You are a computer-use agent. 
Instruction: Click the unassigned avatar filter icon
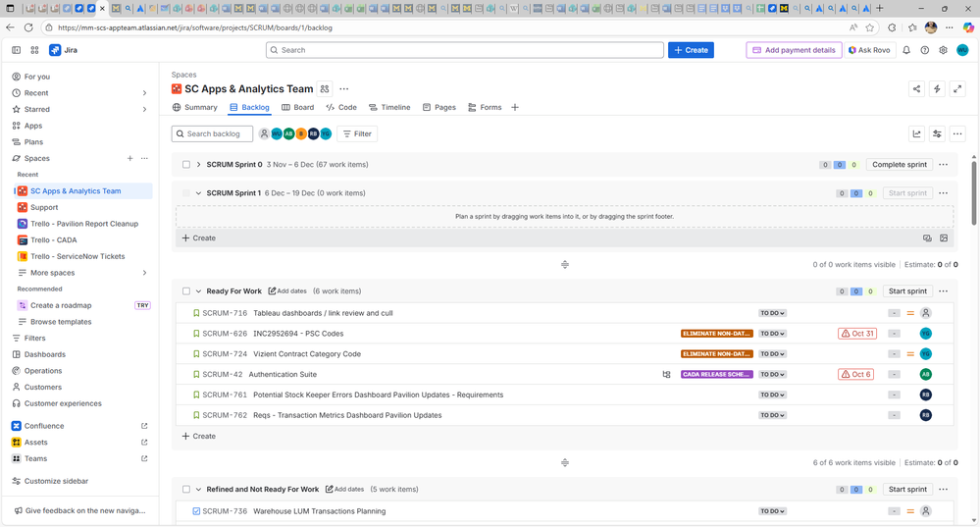point(264,133)
